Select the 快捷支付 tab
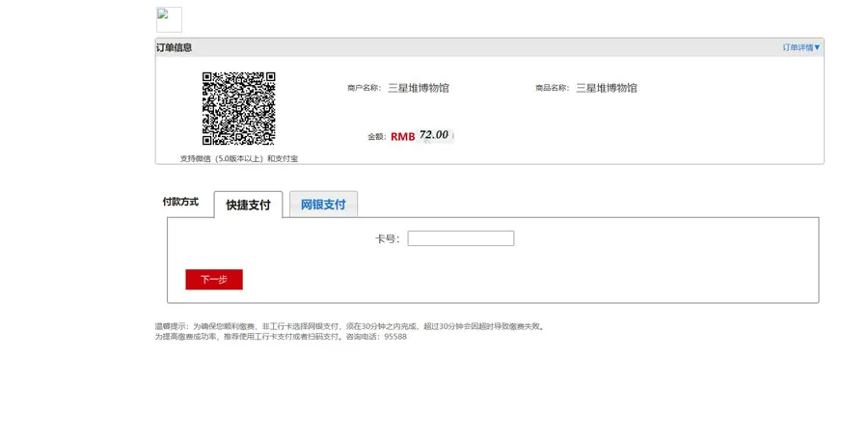Screen dimensions: 868x443 (248, 205)
